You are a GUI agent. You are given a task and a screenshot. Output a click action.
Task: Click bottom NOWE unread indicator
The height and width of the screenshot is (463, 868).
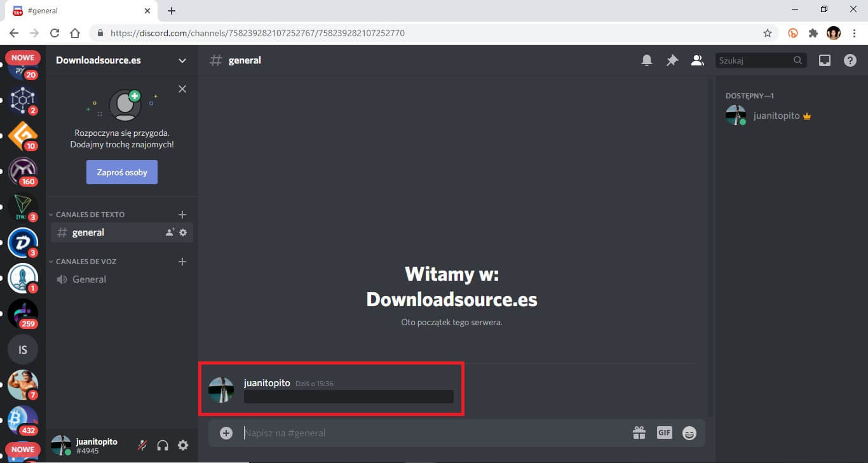point(23,449)
